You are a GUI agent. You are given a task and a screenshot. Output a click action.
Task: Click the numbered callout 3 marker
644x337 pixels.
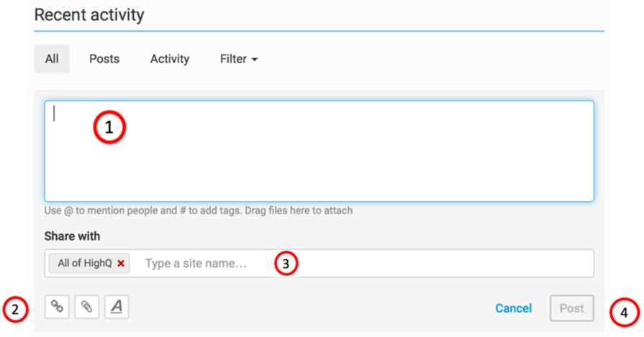coord(286,264)
